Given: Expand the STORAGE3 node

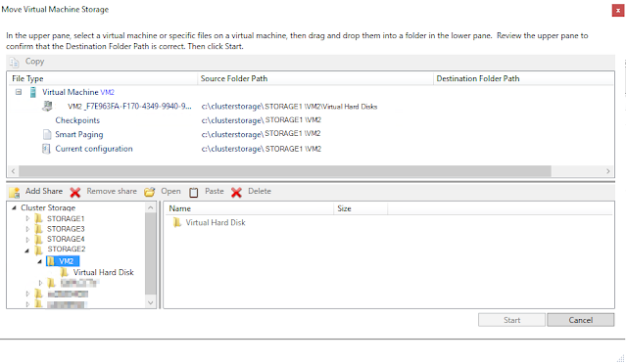Looking at the screenshot, I should pos(27,229).
